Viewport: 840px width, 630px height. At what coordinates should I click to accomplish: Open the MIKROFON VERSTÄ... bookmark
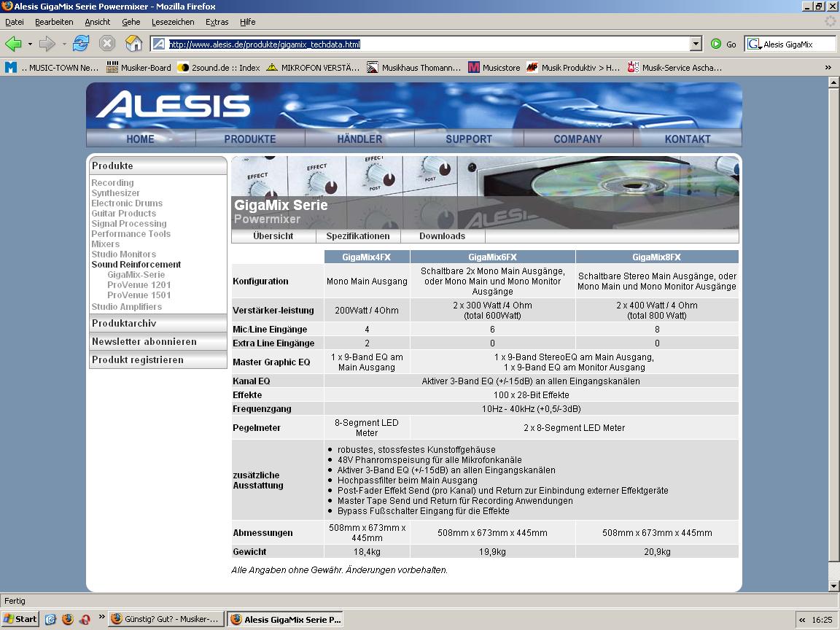313,68
